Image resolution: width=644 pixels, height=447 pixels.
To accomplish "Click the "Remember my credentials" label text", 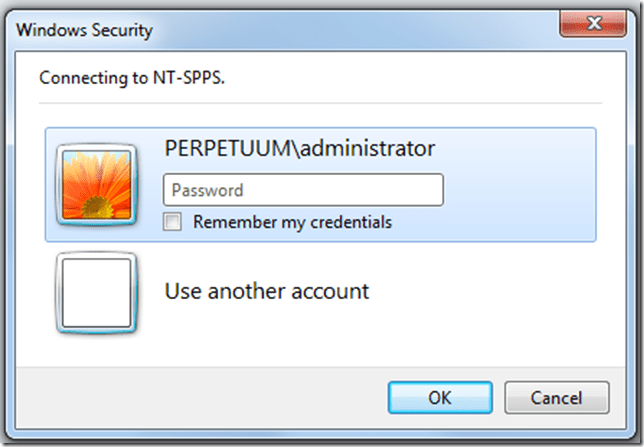I will pyautogui.click(x=292, y=222).
